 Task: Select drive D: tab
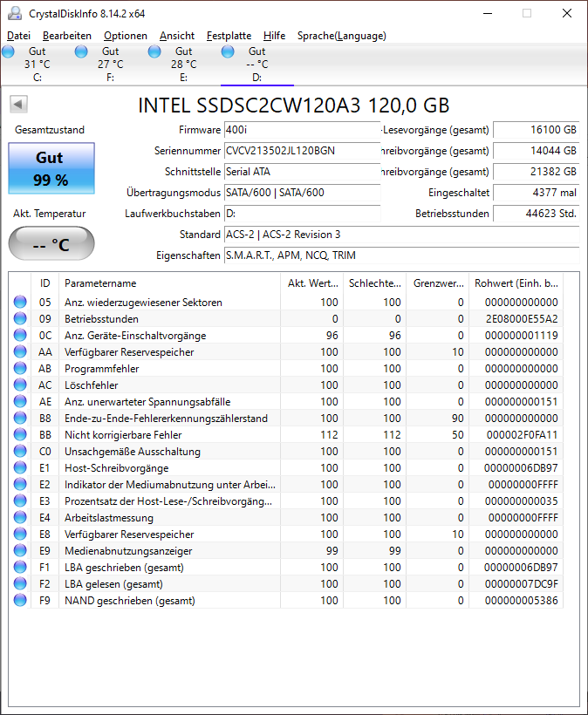pyautogui.click(x=256, y=65)
